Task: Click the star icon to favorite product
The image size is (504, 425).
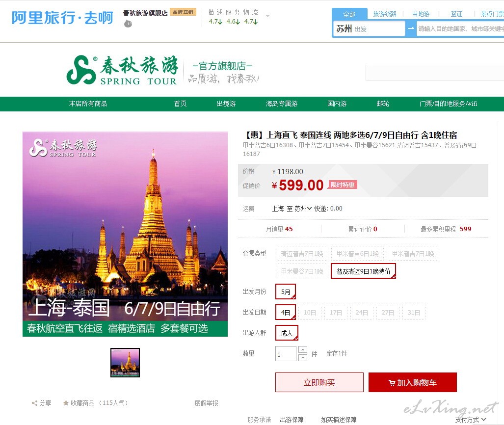Action: (66, 403)
